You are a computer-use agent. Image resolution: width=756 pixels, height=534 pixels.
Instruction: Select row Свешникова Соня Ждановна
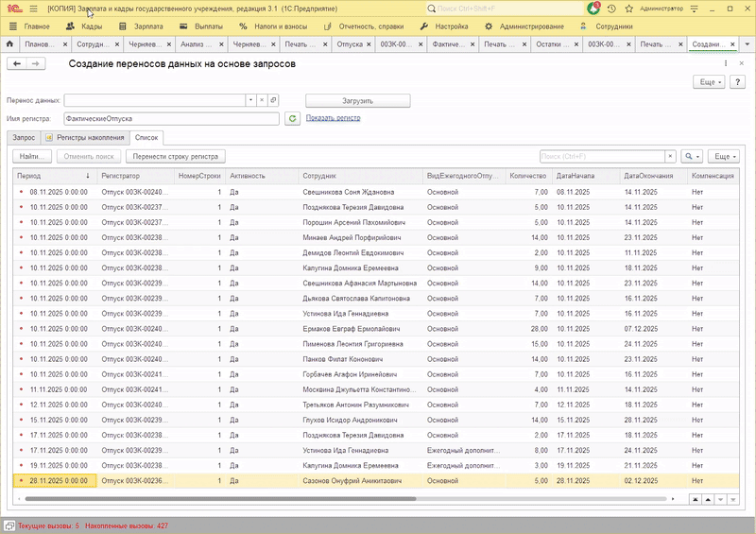[376, 192]
